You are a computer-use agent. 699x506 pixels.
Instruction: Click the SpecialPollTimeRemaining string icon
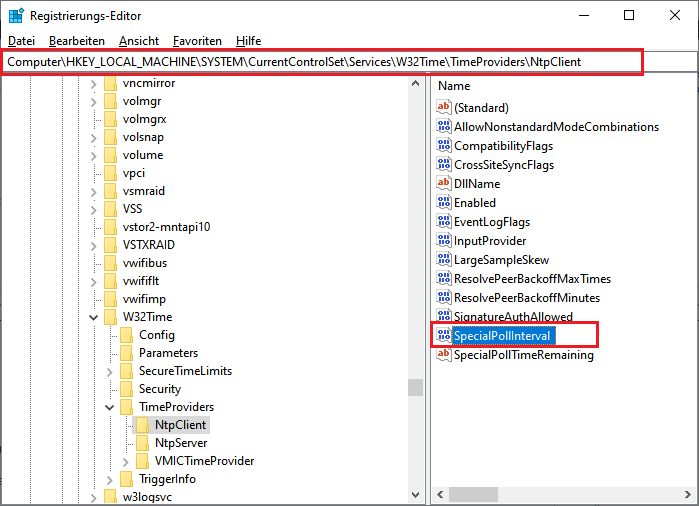444,355
